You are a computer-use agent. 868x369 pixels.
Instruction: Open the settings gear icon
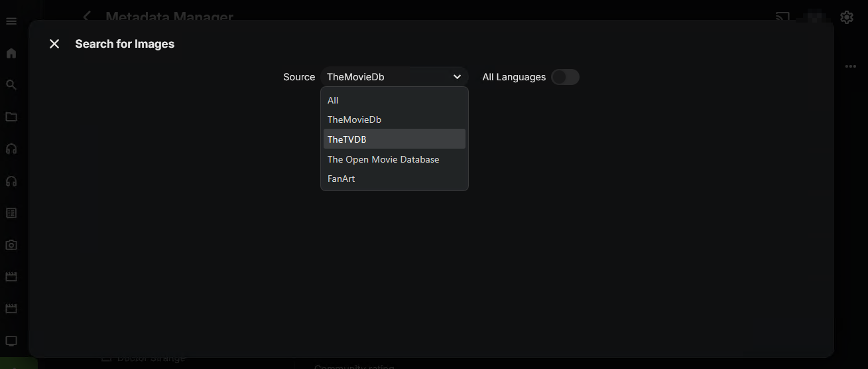point(846,17)
